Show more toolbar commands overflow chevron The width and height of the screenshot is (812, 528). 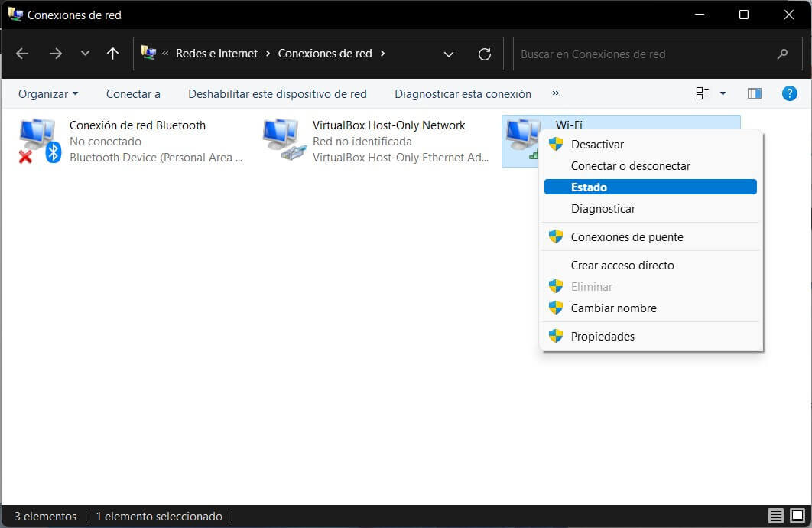(556, 93)
